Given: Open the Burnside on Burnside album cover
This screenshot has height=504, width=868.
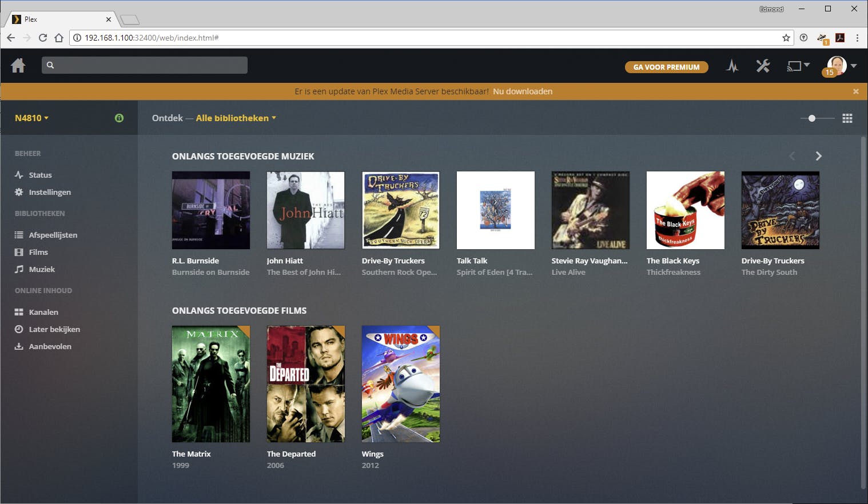Looking at the screenshot, I should coord(211,210).
